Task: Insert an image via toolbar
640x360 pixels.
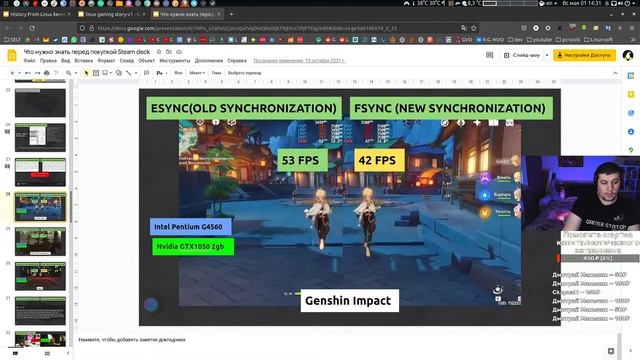Action: (105, 73)
